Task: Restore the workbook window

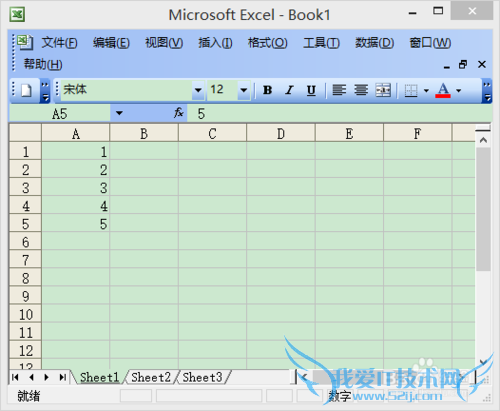Action: (x=463, y=64)
